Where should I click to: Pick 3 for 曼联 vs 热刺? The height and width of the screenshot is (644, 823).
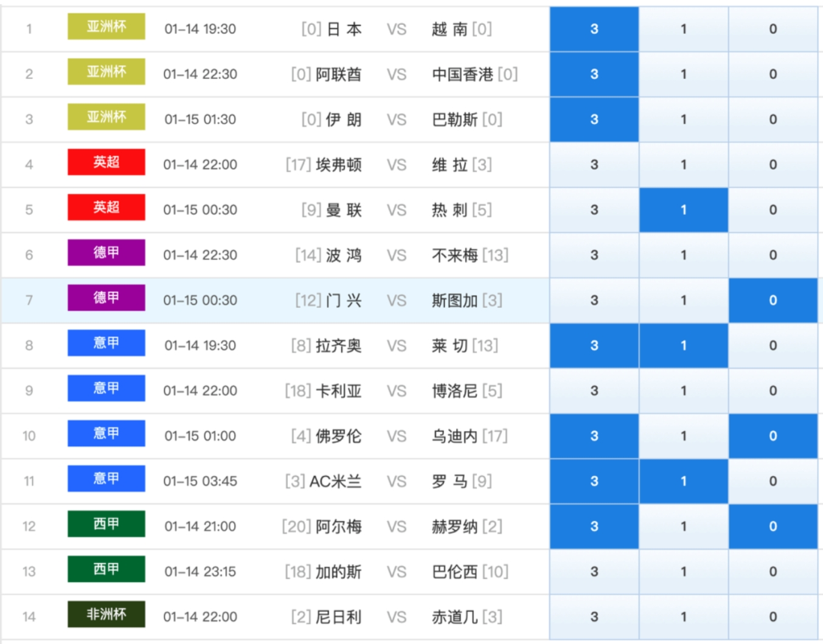pos(594,210)
